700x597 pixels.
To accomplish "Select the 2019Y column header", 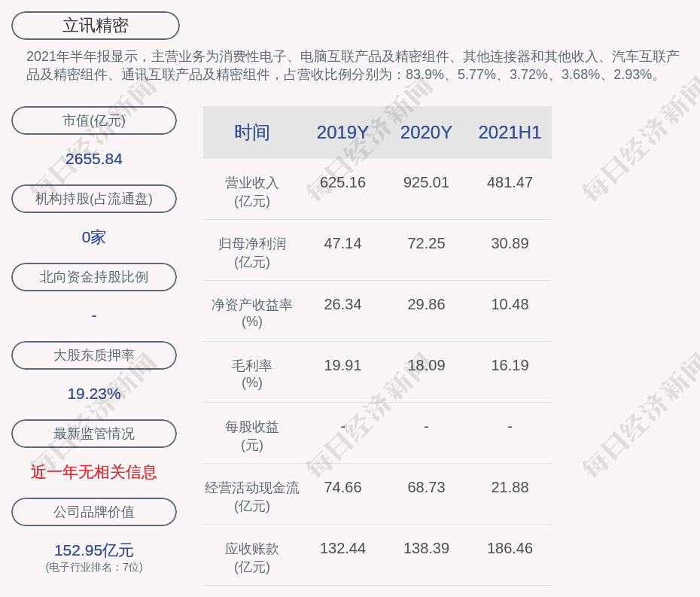I will pyautogui.click(x=342, y=132).
